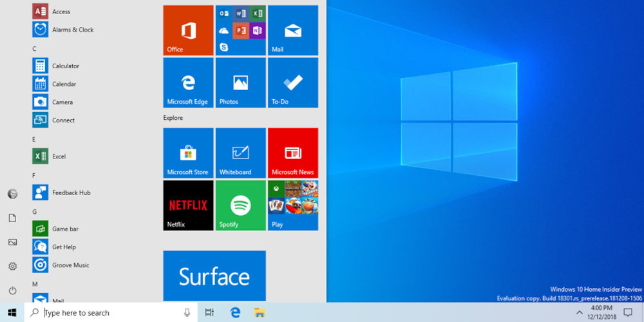Open the Mail tile
Viewport: 644px width, 322px height.
pyautogui.click(x=293, y=30)
